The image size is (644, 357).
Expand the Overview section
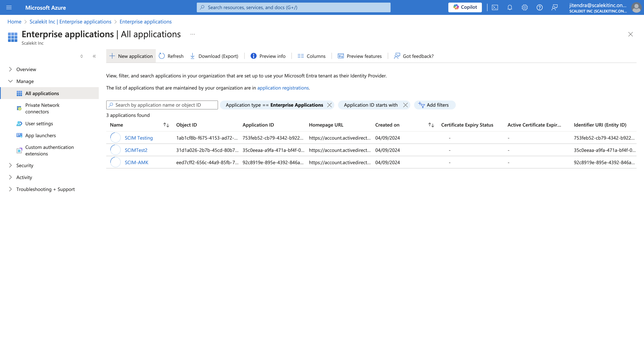[10, 69]
